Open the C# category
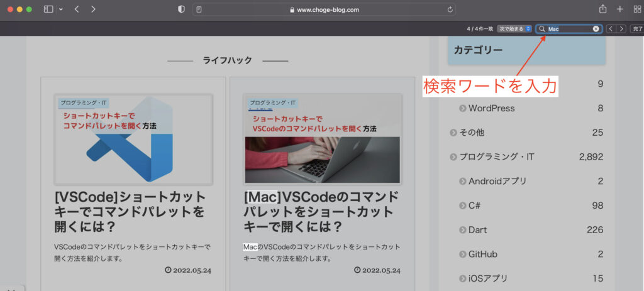Viewport: 644px width, 291px height. tap(474, 206)
